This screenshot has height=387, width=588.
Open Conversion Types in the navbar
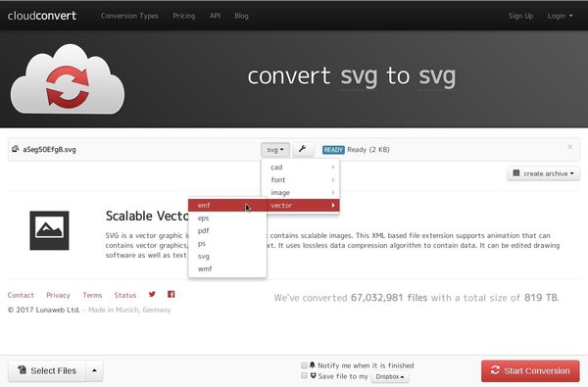coord(129,16)
